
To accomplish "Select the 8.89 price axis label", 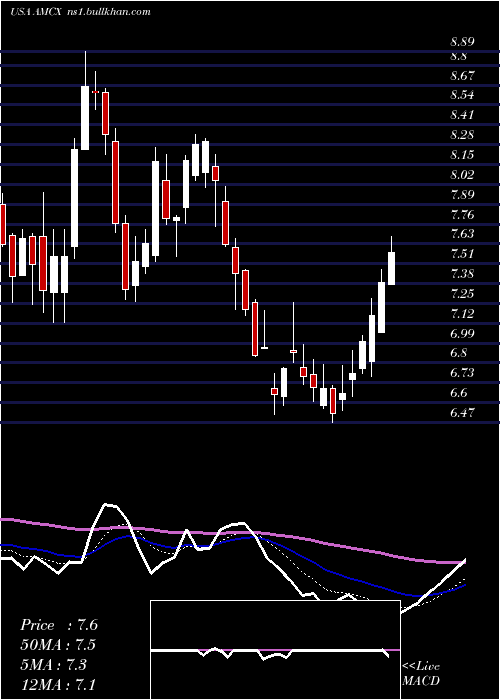I will pyautogui.click(x=462, y=42).
